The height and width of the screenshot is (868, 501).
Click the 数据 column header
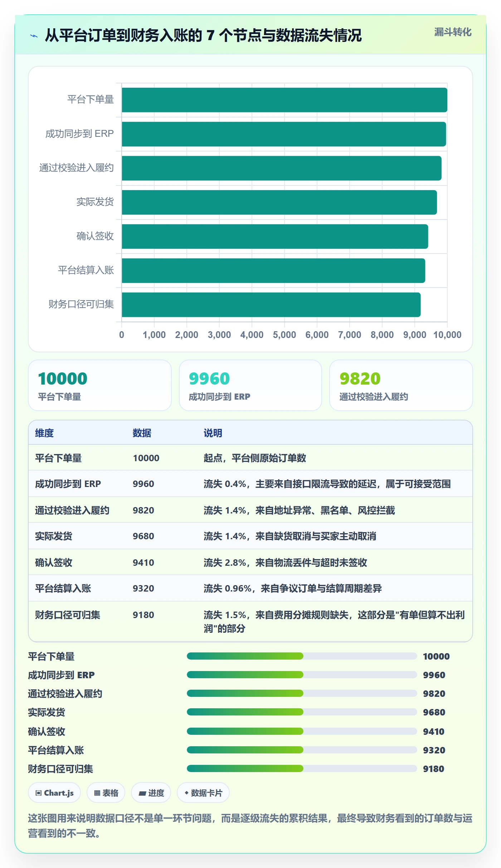coord(142,433)
